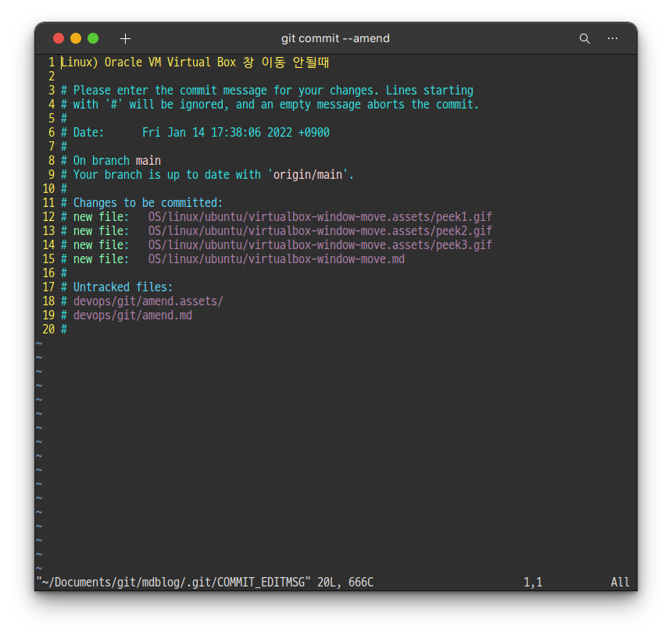
Task: Click the lone '#' on line 16
Action: point(64,273)
